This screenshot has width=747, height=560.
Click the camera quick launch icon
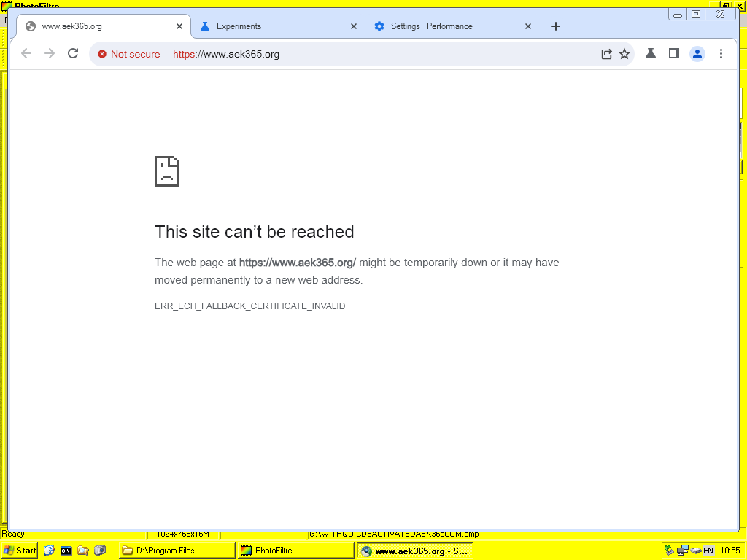(x=100, y=551)
